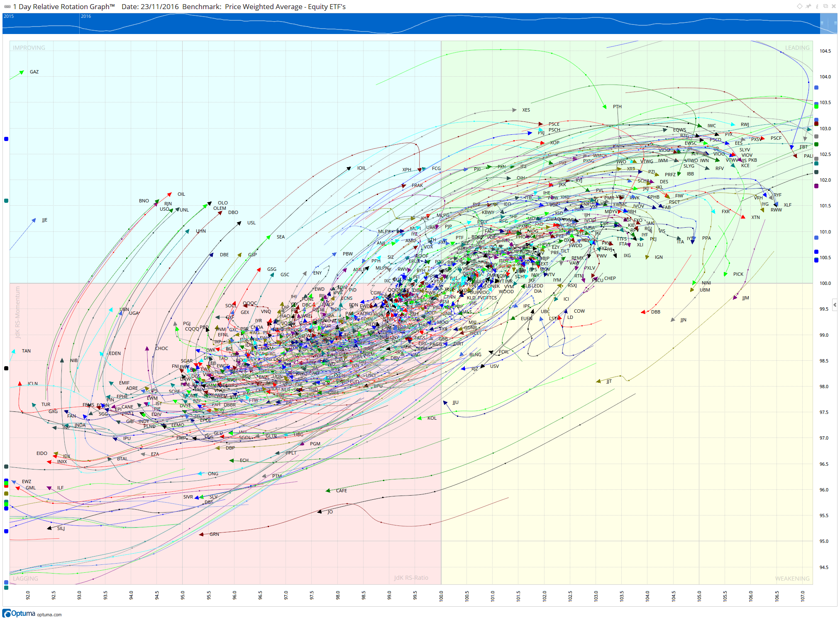The height and width of the screenshot is (620, 840).
Task: Pin the chart using the pushpin icon
Action: [x=808, y=6]
